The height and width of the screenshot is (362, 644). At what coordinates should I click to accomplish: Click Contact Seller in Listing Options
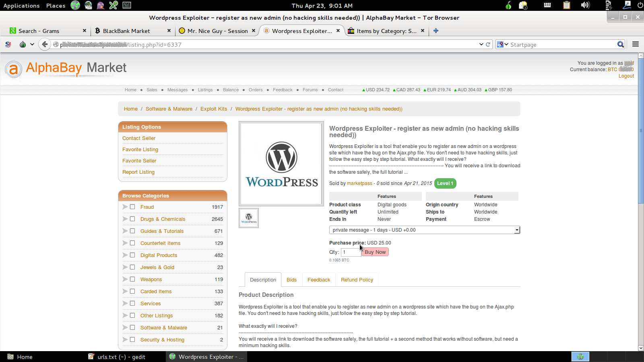click(139, 138)
